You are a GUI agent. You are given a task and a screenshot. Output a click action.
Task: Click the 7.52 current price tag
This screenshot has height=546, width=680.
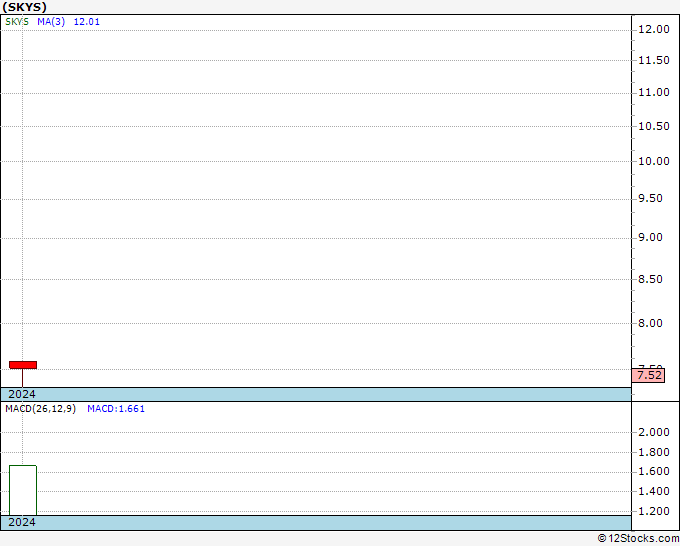click(649, 375)
